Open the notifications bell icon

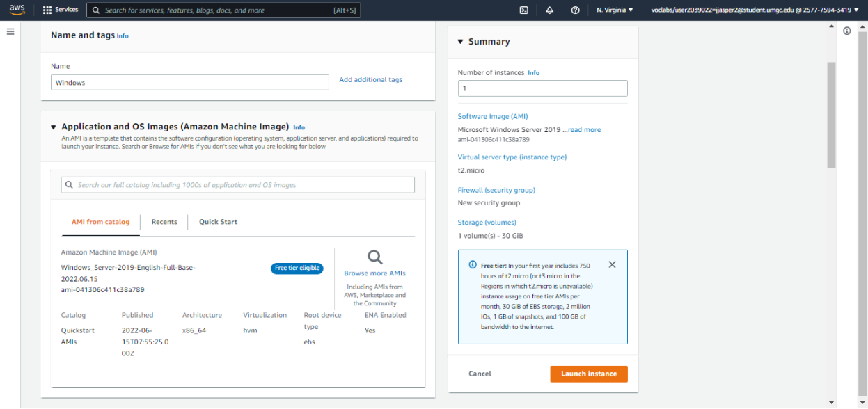pos(549,10)
